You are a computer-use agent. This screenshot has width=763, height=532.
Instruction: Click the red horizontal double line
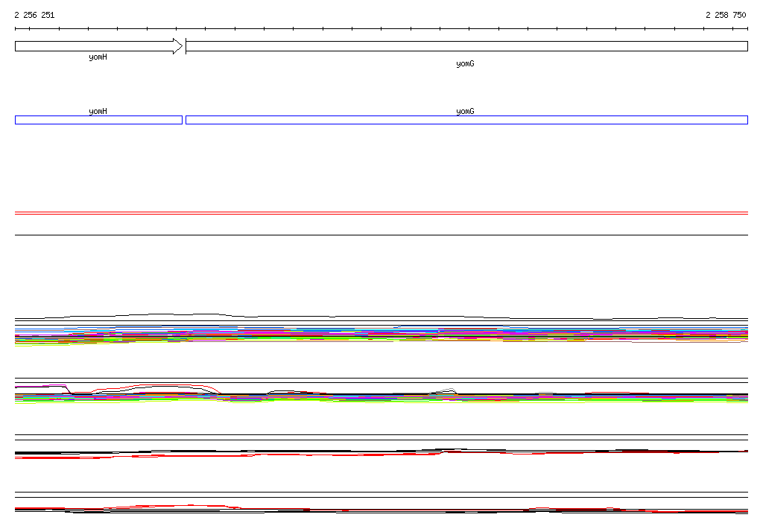[x=381, y=213]
